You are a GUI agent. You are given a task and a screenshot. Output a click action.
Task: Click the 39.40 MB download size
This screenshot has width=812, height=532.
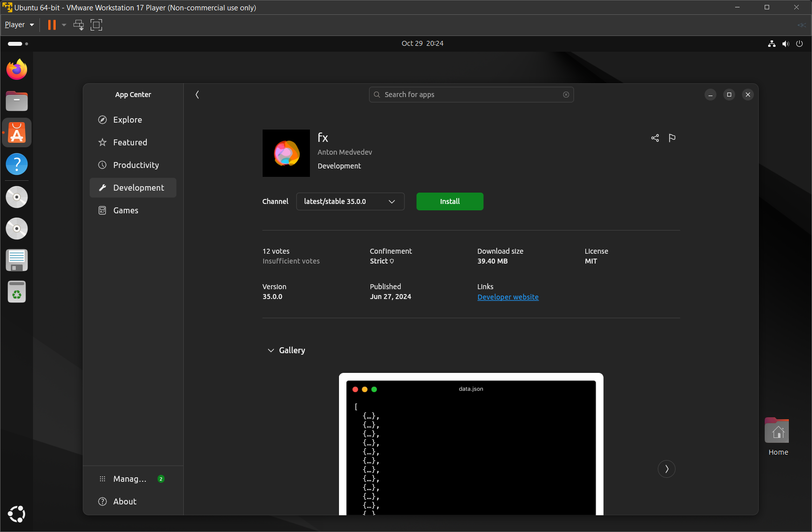coord(492,261)
